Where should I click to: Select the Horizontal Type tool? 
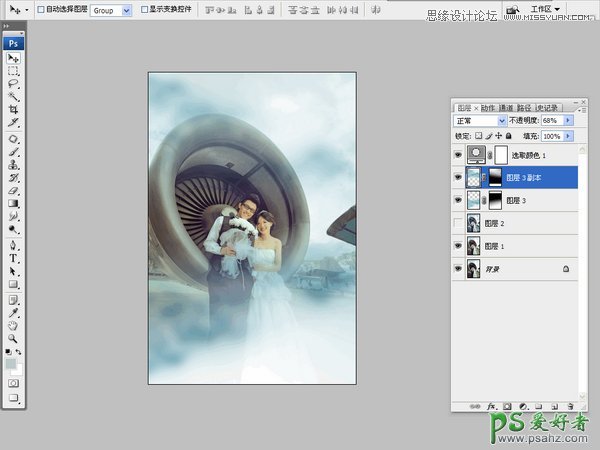click(x=14, y=257)
